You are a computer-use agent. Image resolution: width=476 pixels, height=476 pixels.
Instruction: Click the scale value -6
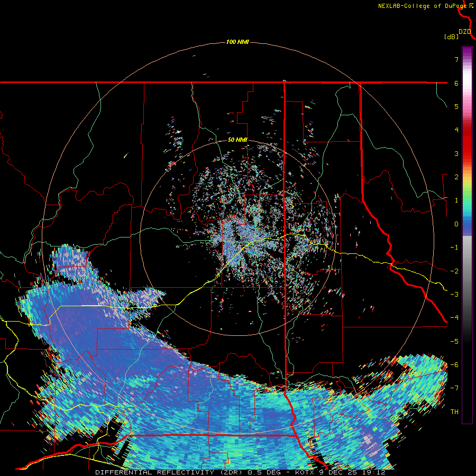(454, 365)
